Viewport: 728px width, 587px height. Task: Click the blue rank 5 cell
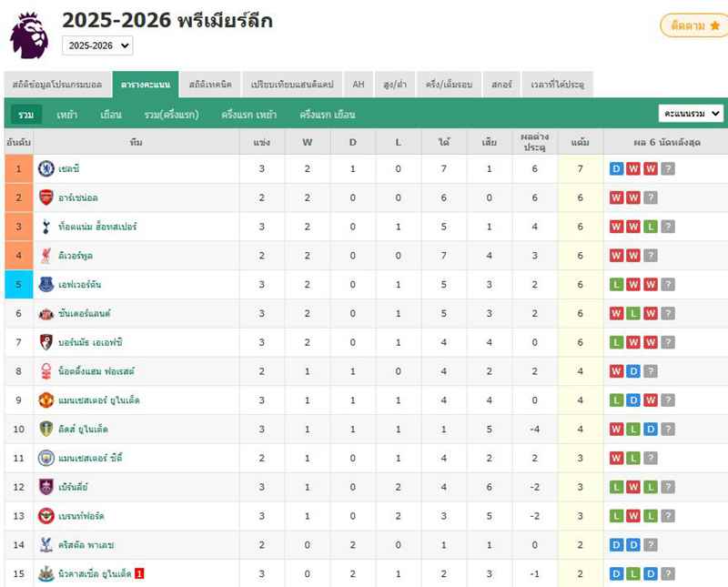tap(18, 284)
